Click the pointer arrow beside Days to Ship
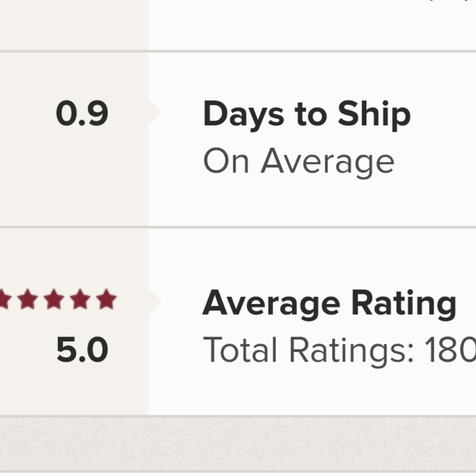 (x=155, y=112)
